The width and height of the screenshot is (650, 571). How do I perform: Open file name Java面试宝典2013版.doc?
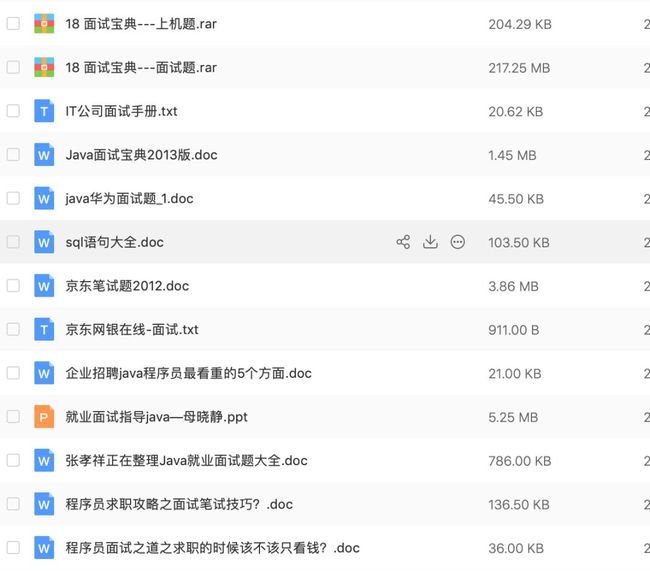click(141, 155)
